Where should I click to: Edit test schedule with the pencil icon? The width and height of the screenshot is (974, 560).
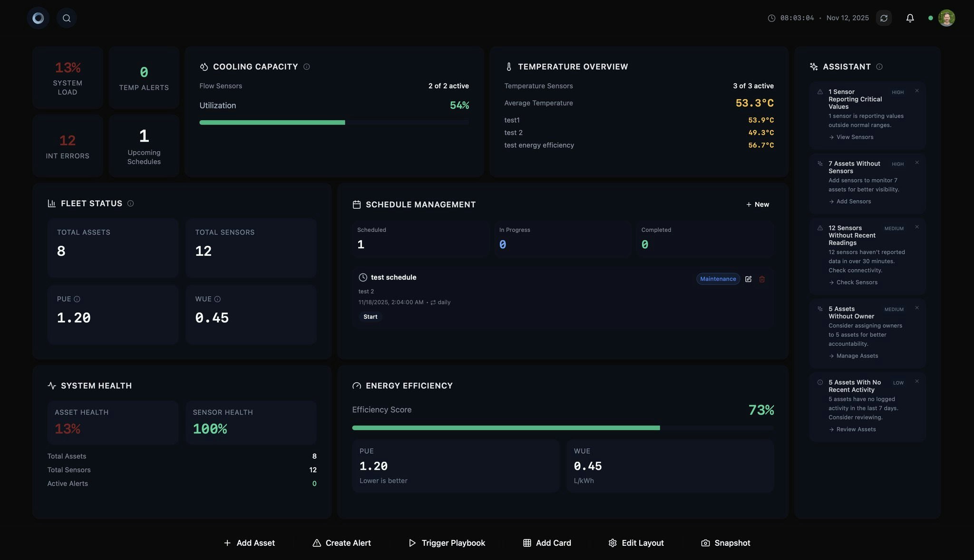pyautogui.click(x=748, y=279)
